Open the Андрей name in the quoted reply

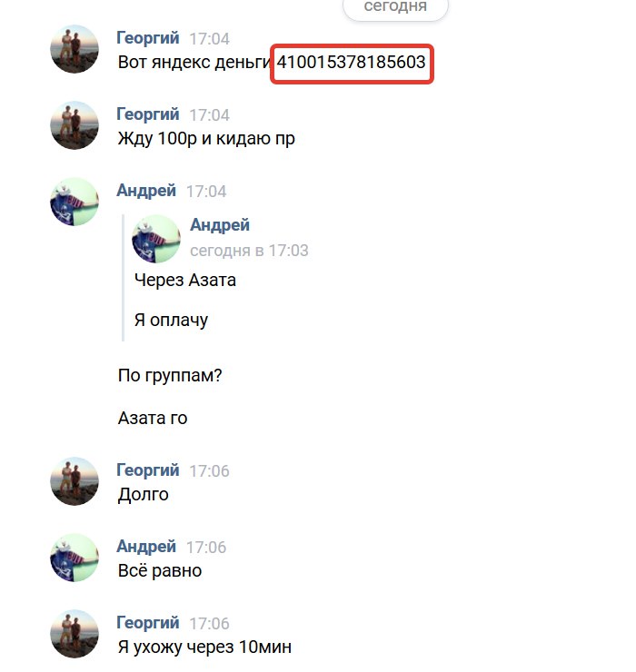pos(220,225)
